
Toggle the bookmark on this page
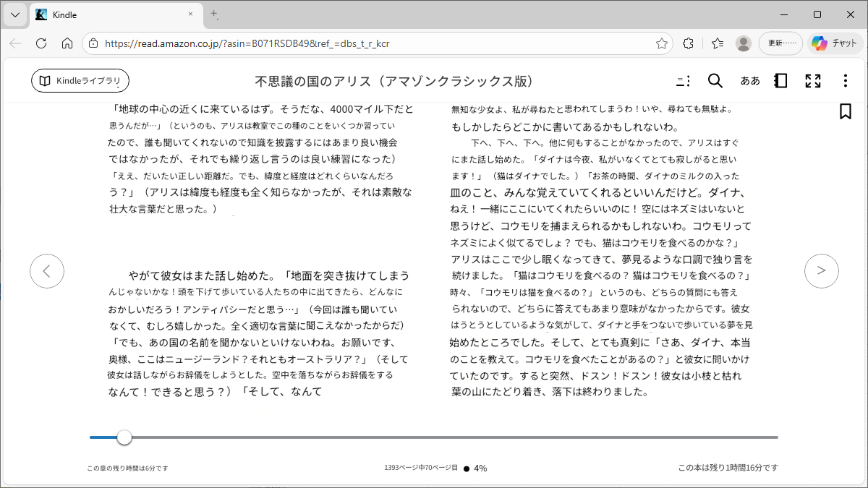pos(845,111)
